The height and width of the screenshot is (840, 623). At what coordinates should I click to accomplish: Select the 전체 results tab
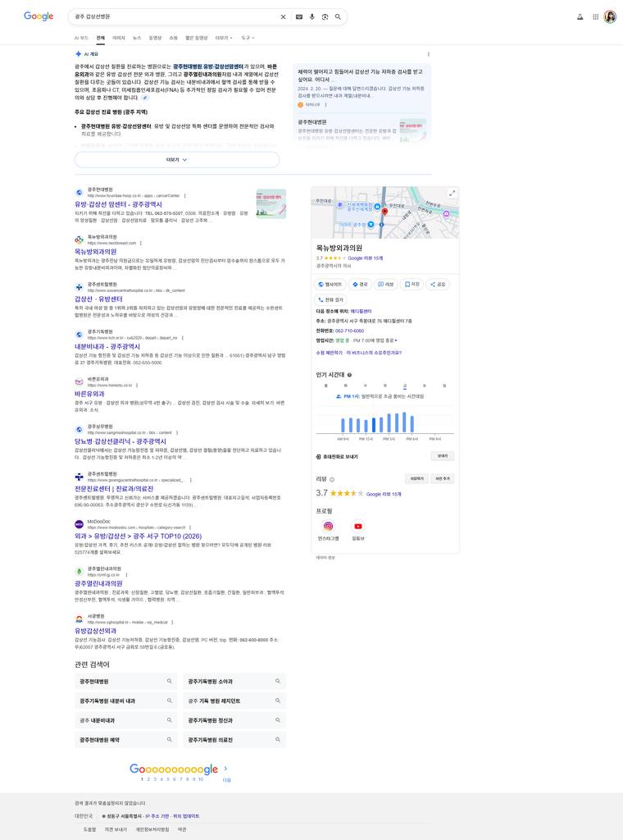101,38
